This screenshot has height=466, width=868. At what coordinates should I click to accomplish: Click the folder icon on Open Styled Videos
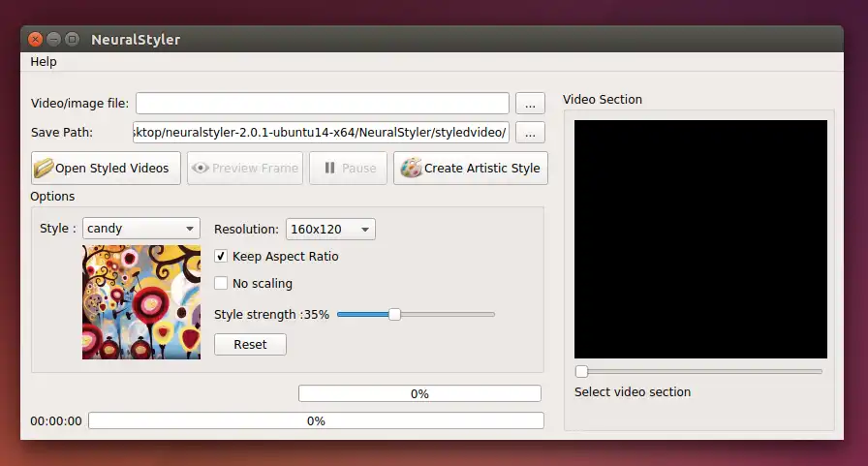pos(44,168)
